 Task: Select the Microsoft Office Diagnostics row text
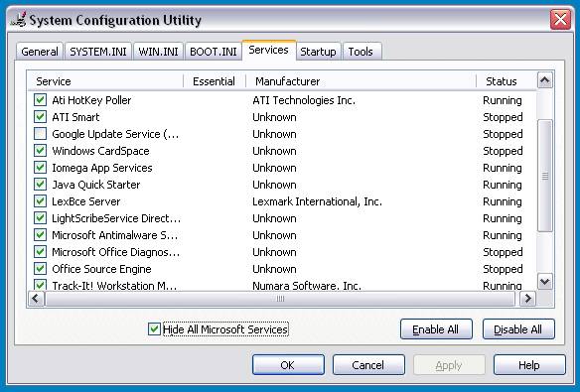(116, 252)
